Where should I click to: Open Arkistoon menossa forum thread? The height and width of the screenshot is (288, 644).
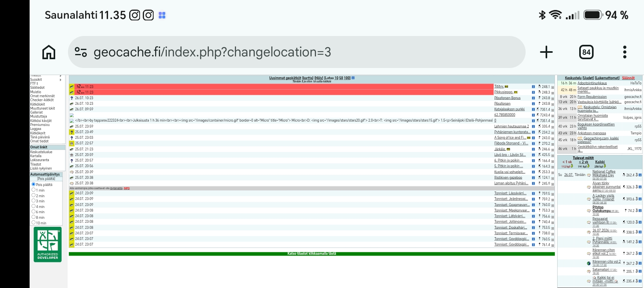click(x=592, y=133)
